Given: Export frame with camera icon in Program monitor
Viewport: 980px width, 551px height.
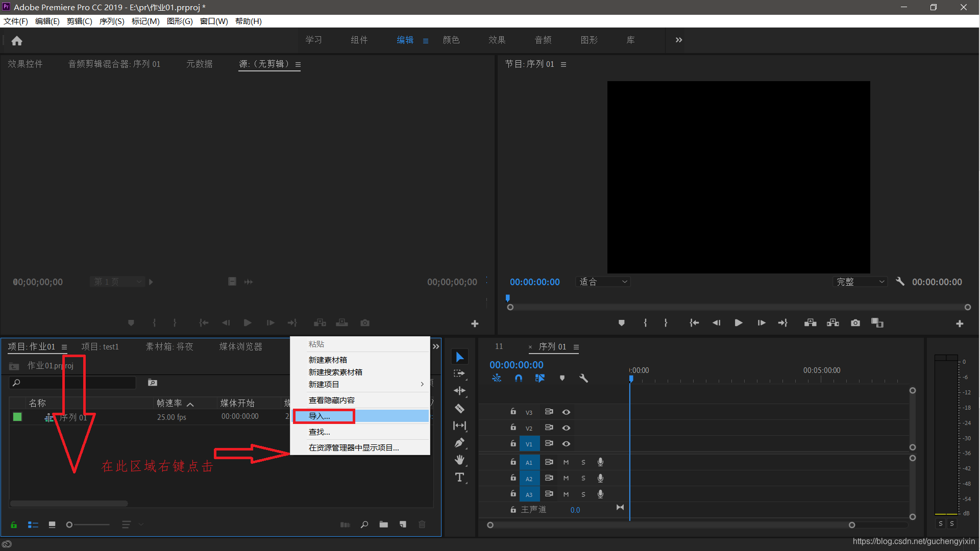Looking at the screenshot, I should [x=855, y=323].
